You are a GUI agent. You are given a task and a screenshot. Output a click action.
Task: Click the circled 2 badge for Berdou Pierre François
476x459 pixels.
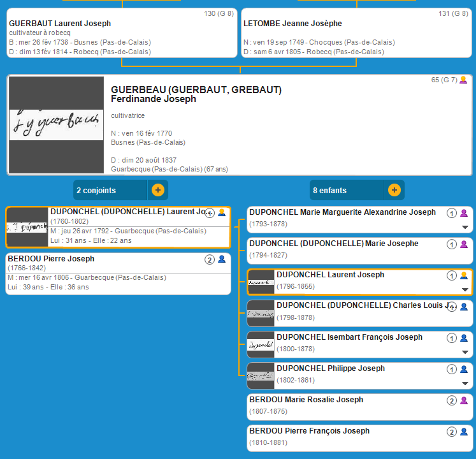pyautogui.click(x=452, y=432)
